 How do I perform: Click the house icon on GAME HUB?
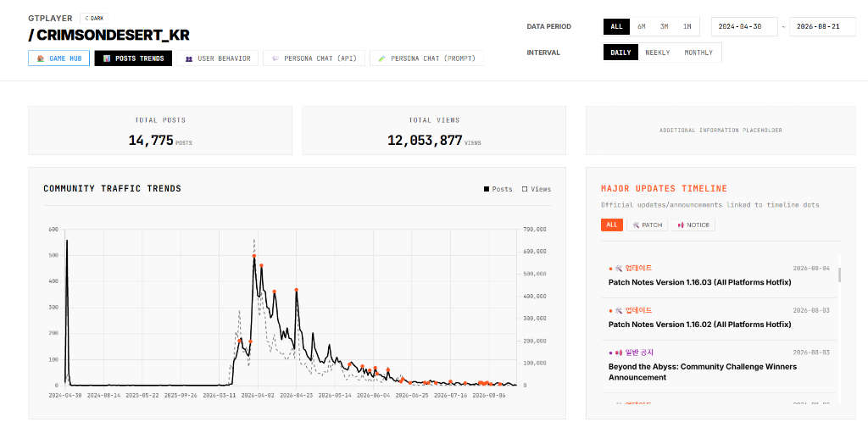(40, 58)
